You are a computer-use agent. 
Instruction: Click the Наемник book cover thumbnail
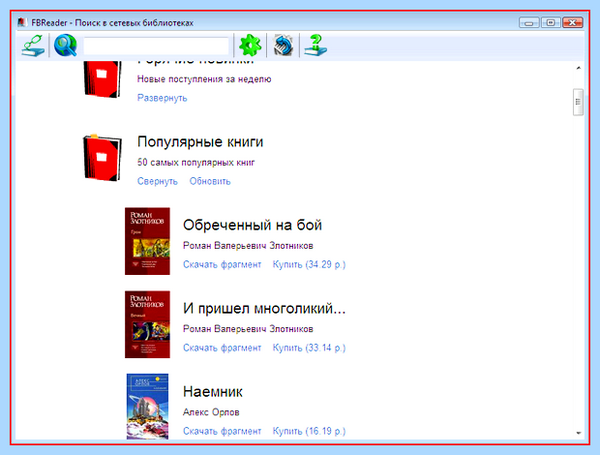pos(147,406)
